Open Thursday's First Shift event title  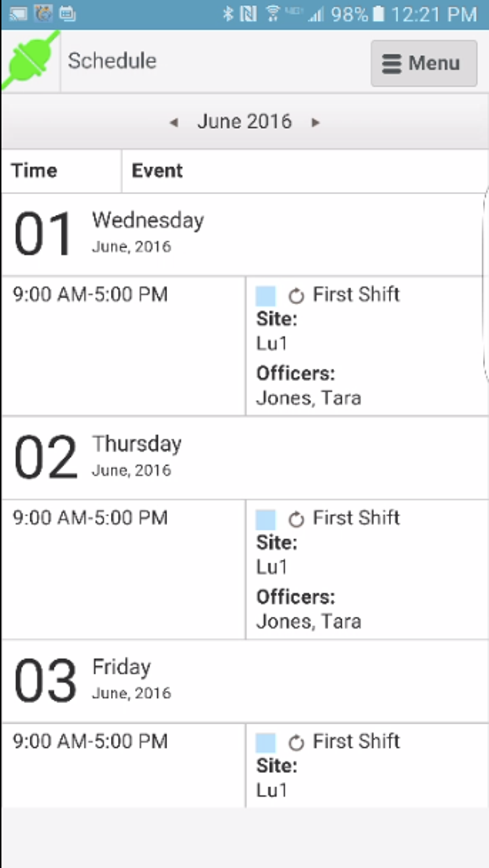356,518
